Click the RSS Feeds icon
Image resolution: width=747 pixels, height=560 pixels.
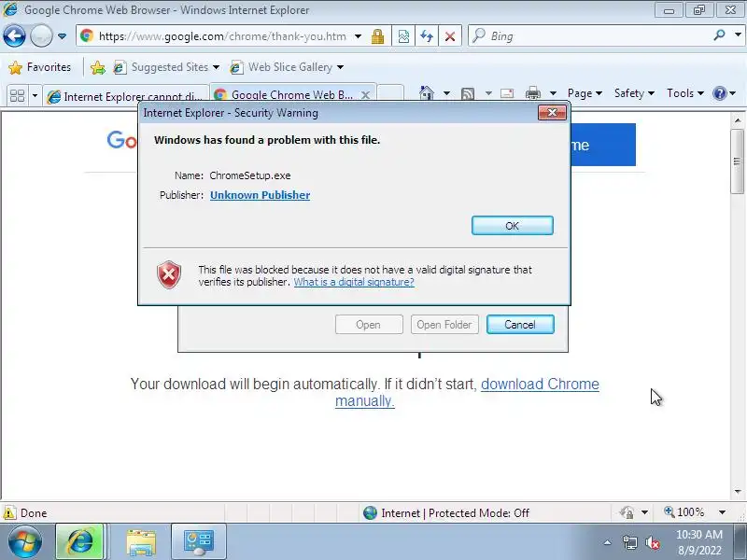468,93
